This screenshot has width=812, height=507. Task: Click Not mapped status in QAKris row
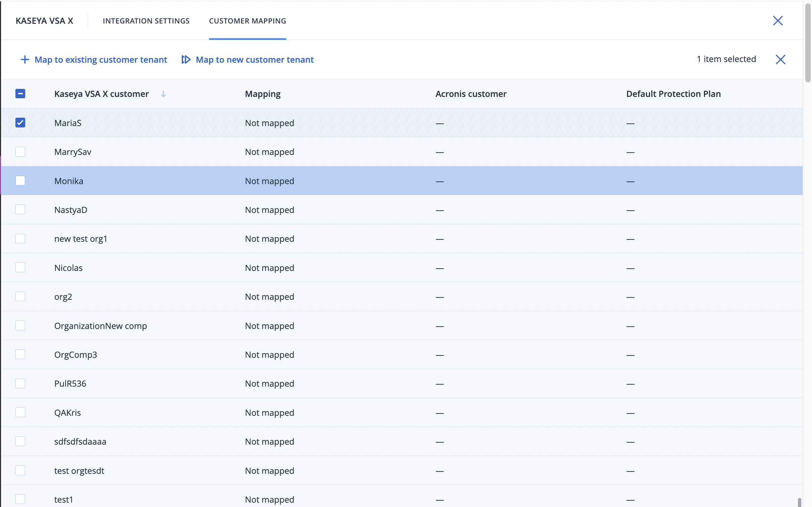click(269, 413)
